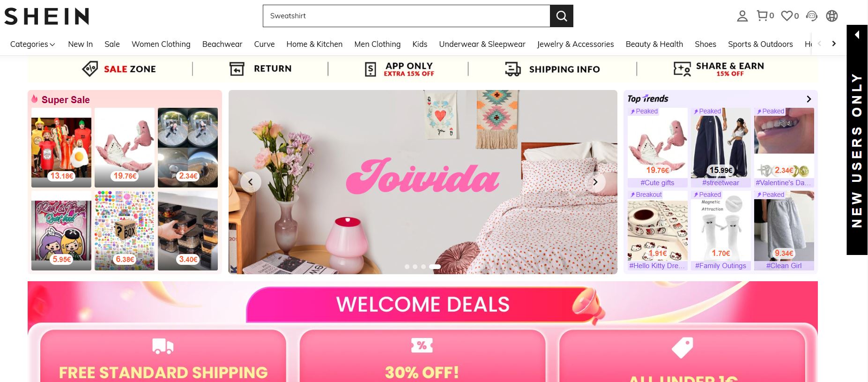This screenshot has width=868, height=382.
Task: Show previous banner slide
Action: point(251,182)
